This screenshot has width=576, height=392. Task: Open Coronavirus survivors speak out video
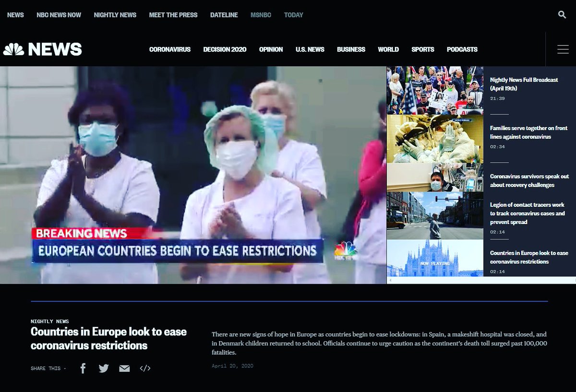[529, 180]
